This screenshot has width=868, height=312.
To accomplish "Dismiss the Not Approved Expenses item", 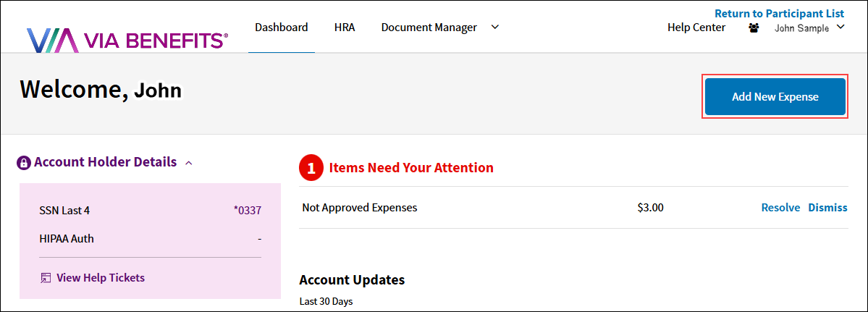I will (x=827, y=208).
